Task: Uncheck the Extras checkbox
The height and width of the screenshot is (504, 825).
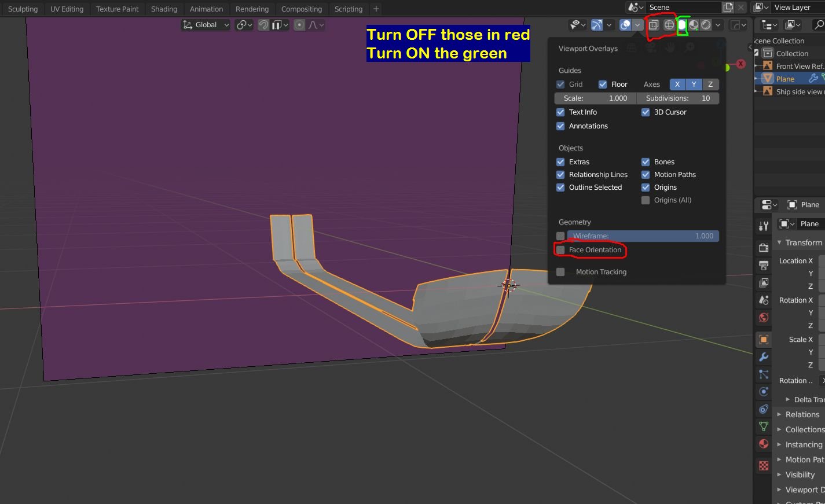Action: click(x=560, y=162)
